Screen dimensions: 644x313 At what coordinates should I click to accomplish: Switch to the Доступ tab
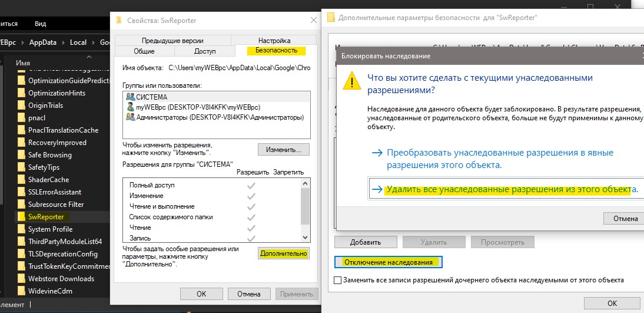pos(204,51)
